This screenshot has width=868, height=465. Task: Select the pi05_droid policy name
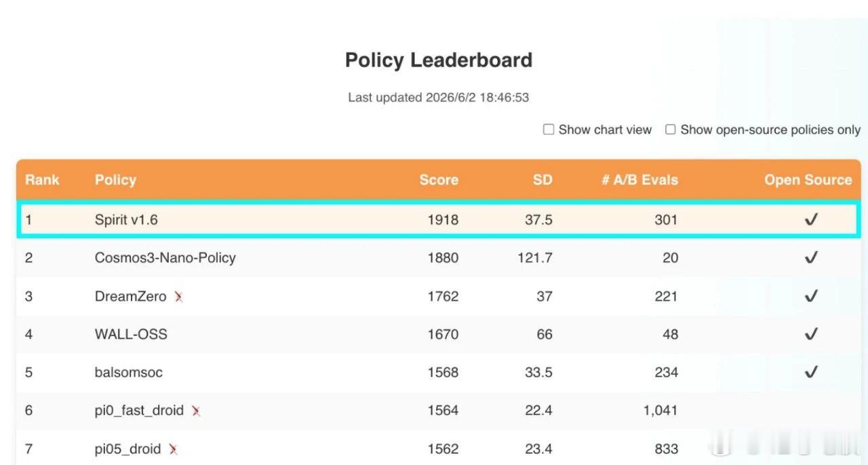(127, 449)
